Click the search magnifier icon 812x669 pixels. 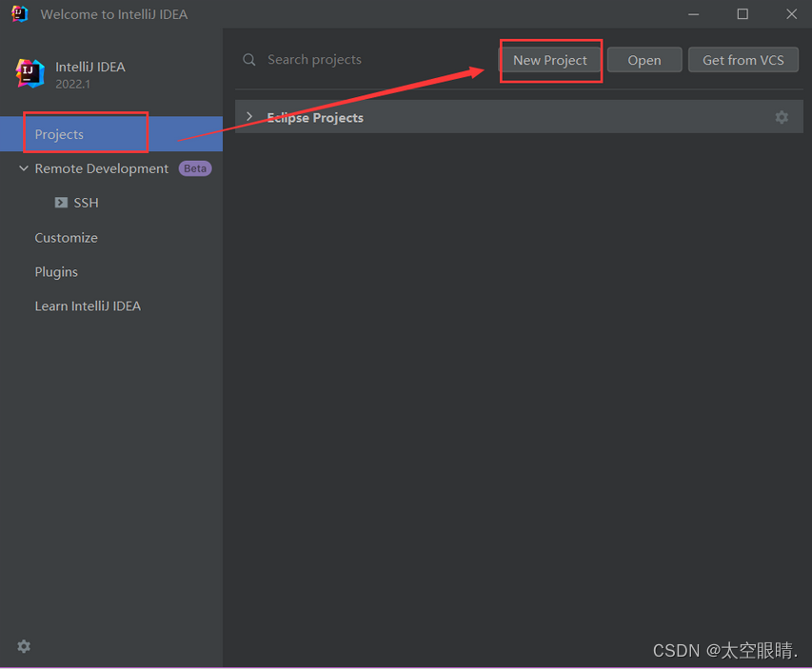[x=249, y=60]
